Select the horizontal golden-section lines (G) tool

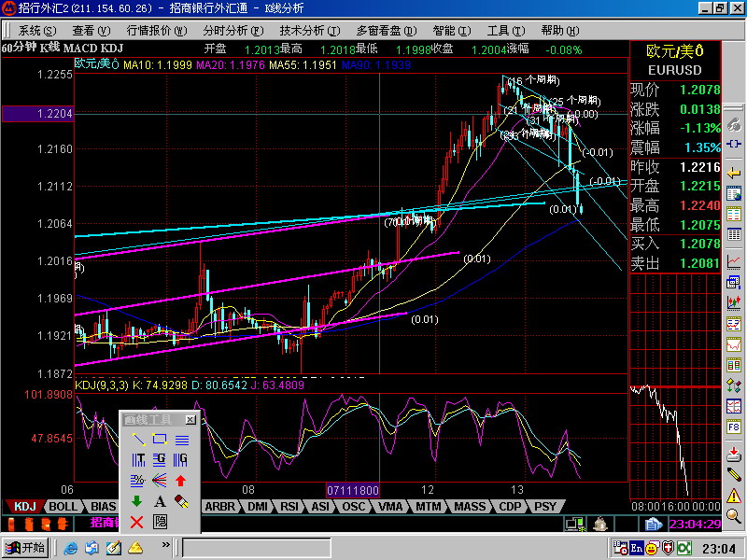[160, 460]
